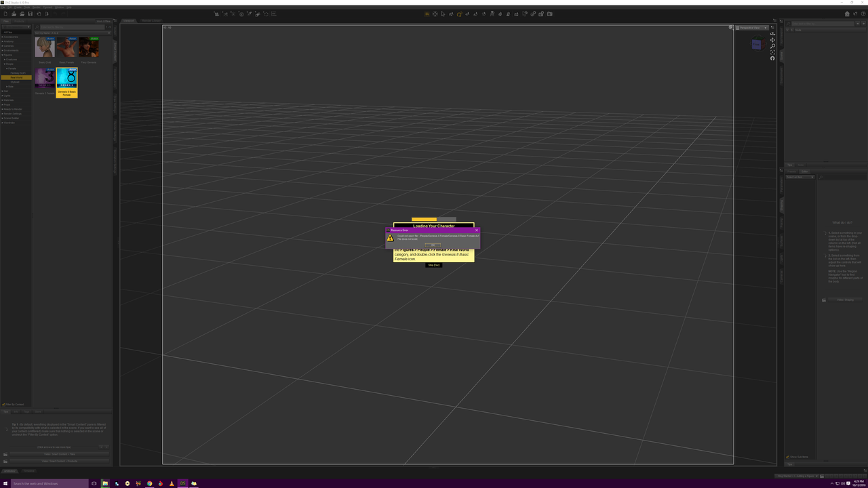Expand the Male category
The width and height of the screenshot is (868, 488).
[7, 86]
